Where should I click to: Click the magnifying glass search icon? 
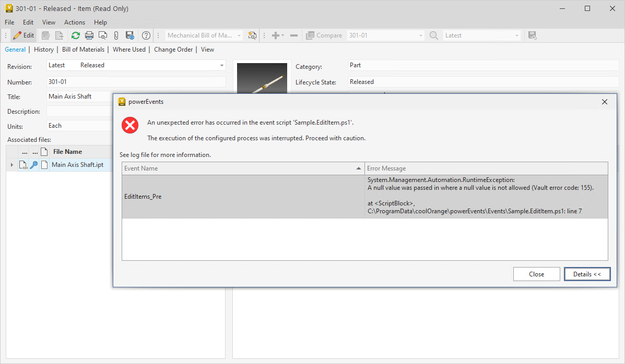[434, 35]
